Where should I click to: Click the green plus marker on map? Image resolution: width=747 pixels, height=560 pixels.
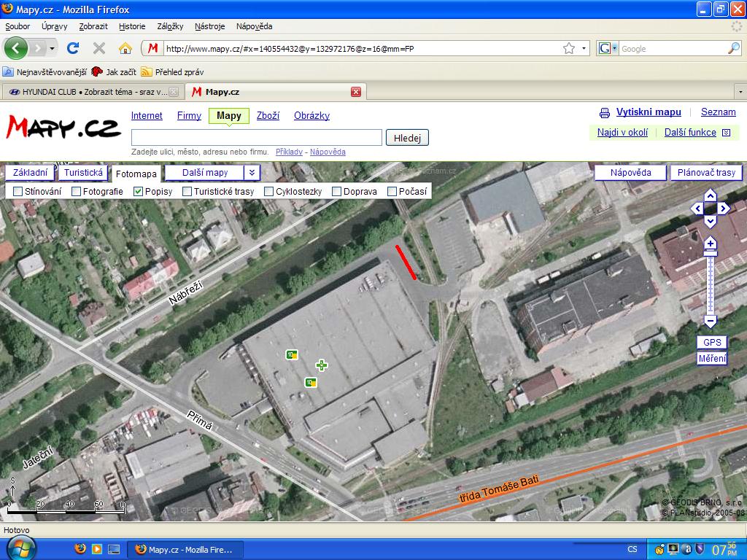tap(321, 365)
